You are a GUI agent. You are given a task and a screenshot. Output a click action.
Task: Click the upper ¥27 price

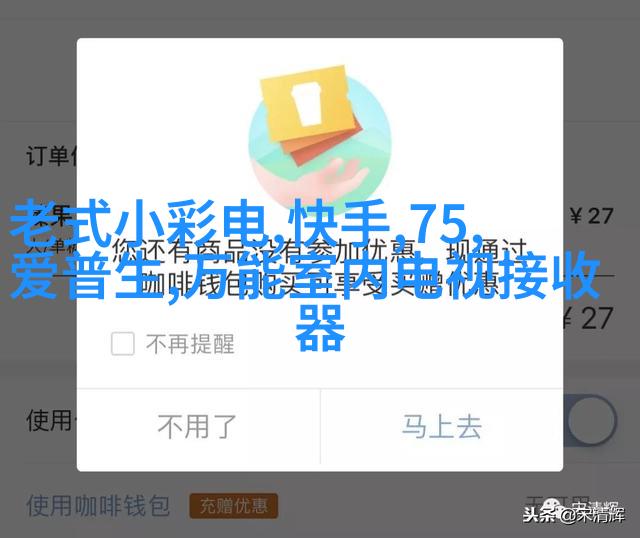[591, 216]
